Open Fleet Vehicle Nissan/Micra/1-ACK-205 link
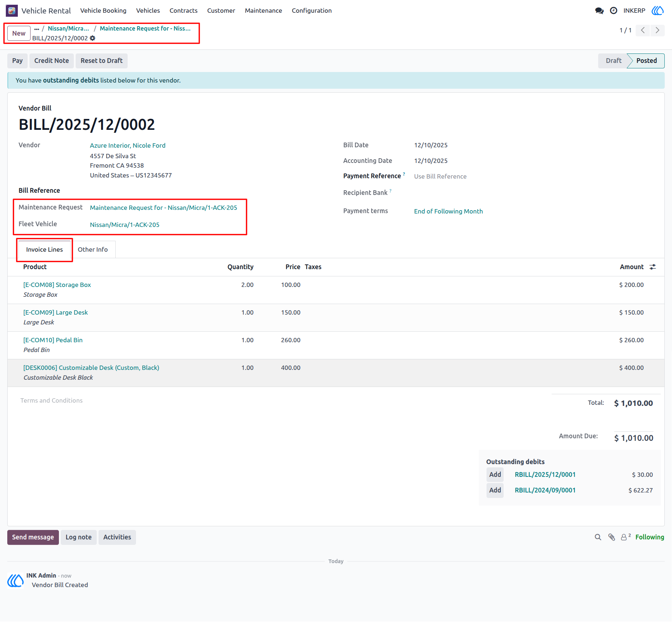The width and height of the screenshot is (672, 623). (125, 225)
